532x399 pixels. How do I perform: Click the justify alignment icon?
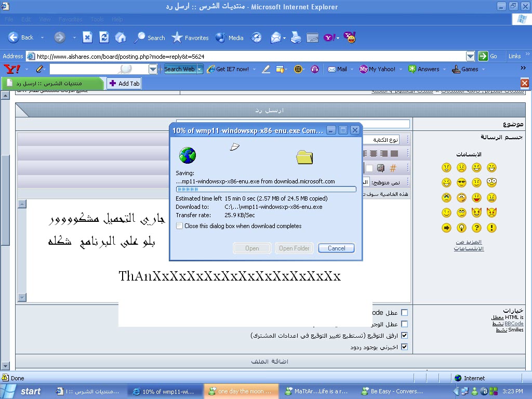point(394,154)
